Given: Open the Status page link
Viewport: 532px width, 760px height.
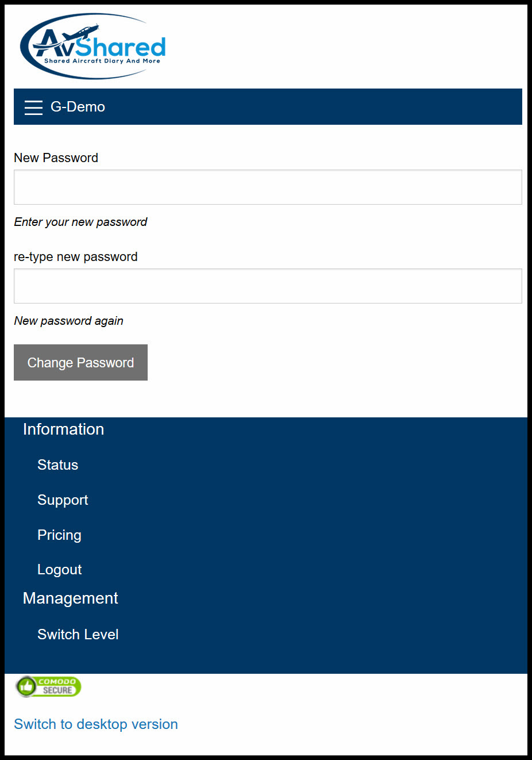Looking at the screenshot, I should coord(57,465).
